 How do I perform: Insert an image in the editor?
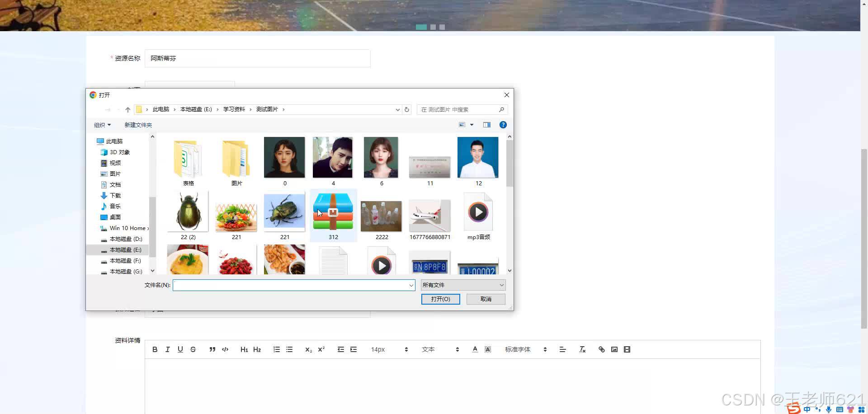[x=614, y=349]
